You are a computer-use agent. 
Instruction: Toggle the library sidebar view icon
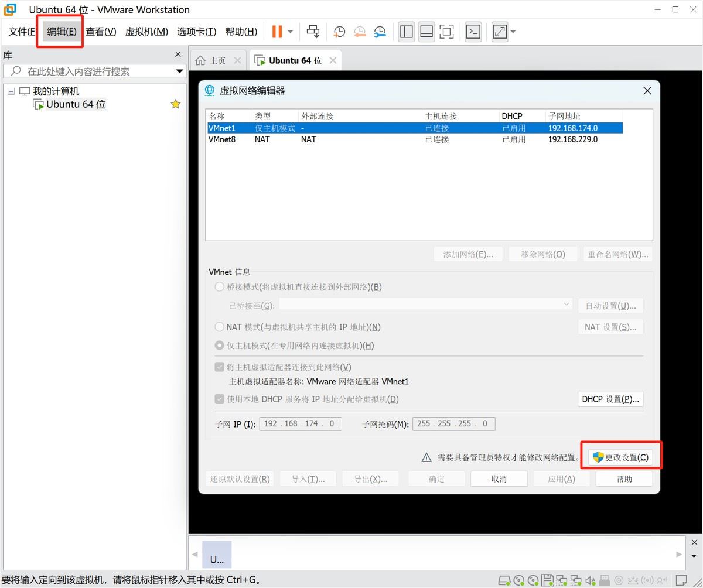[x=407, y=32]
